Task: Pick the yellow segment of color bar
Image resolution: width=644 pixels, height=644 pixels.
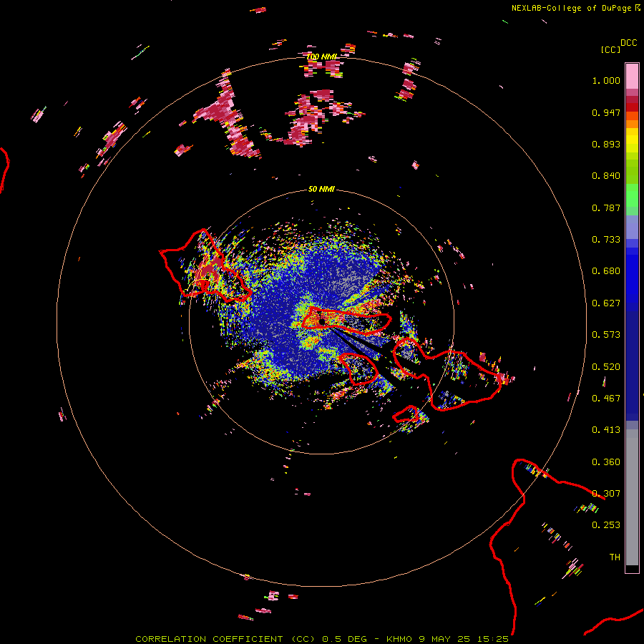Action: (x=632, y=140)
